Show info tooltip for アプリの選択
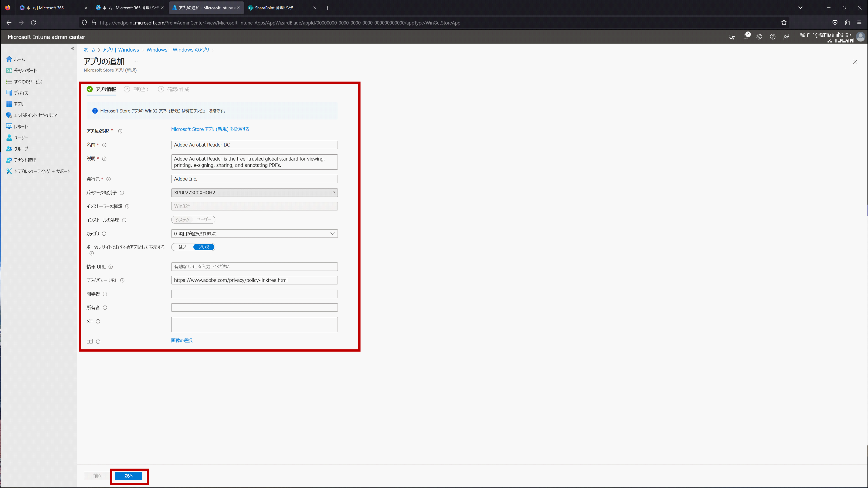This screenshot has width=868, height=488. coord(120,131)
